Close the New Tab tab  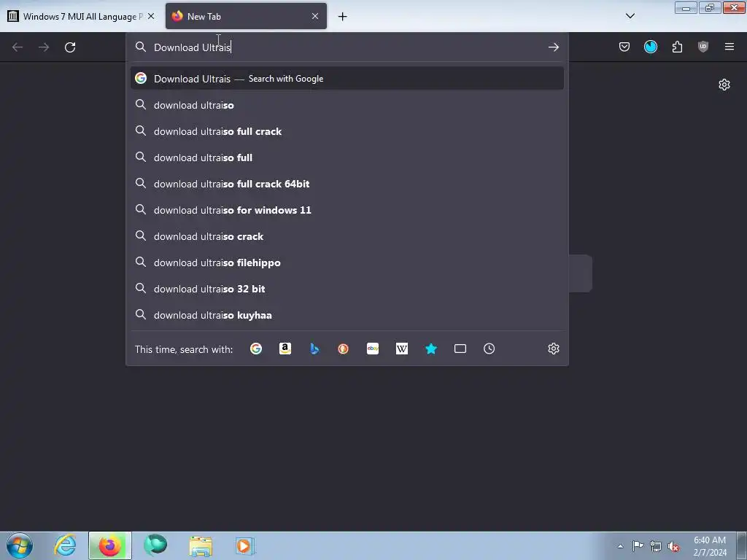tap(315, 16)
